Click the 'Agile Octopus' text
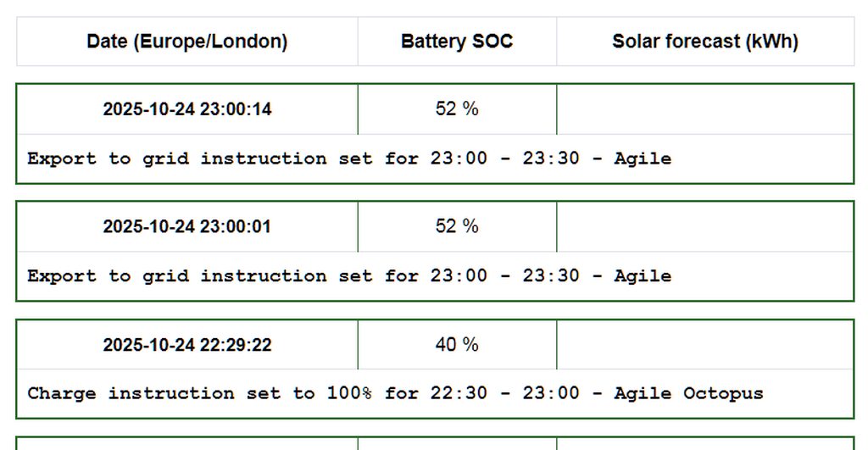Screen dimensions: 868x450 click(688, 393)
